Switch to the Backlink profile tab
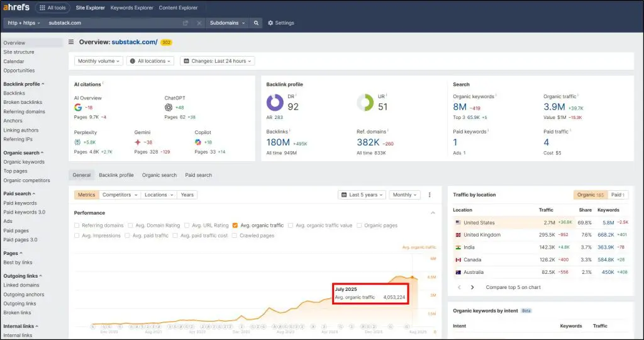This screenshot has width=644, height=340. point(116,175)
